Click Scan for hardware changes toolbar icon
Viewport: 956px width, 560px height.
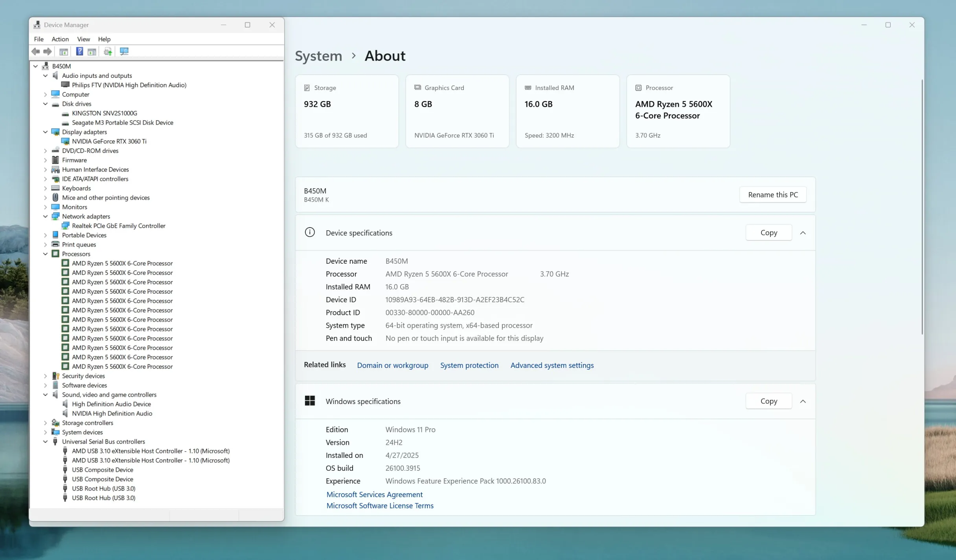click(x=124, y=51)
